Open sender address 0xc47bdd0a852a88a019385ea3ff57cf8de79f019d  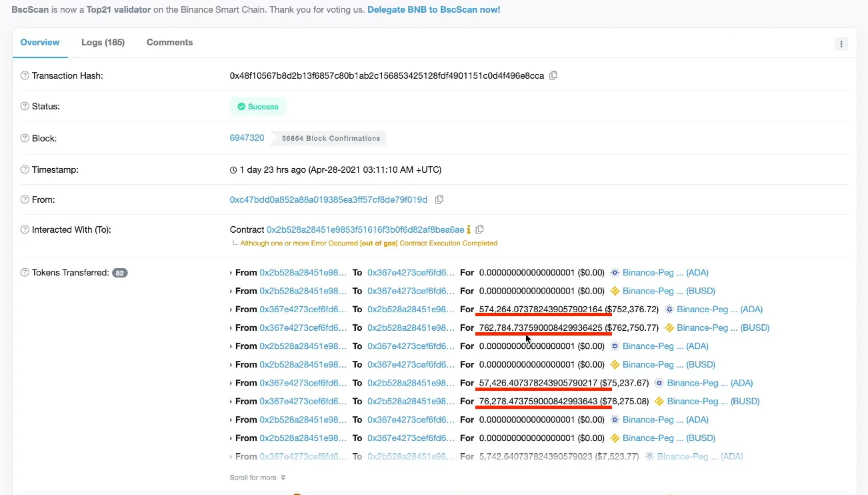pyautogui.click(x=329, y=199)
